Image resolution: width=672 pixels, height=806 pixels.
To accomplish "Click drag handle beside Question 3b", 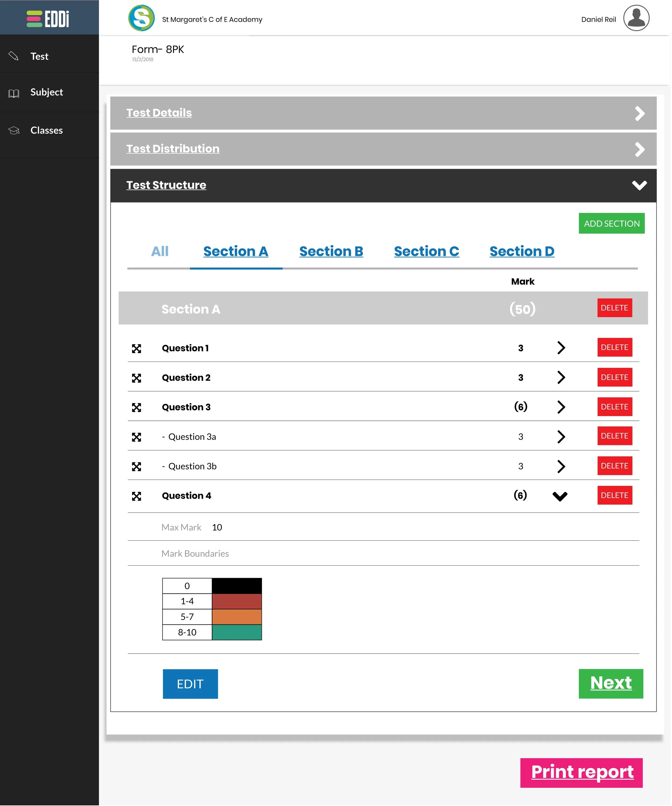I will pos(137,467).
